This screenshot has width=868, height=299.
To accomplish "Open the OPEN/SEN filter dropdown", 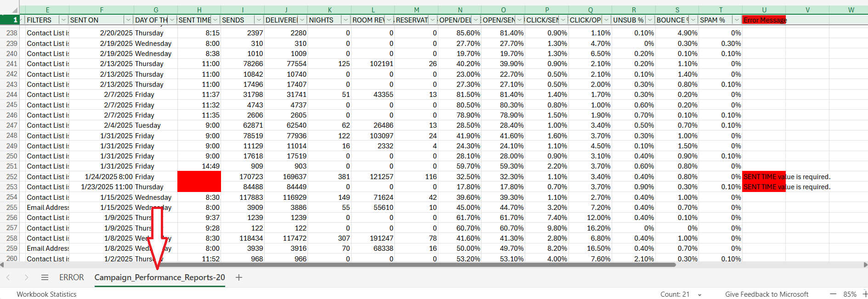I will [x=520, y=20].
